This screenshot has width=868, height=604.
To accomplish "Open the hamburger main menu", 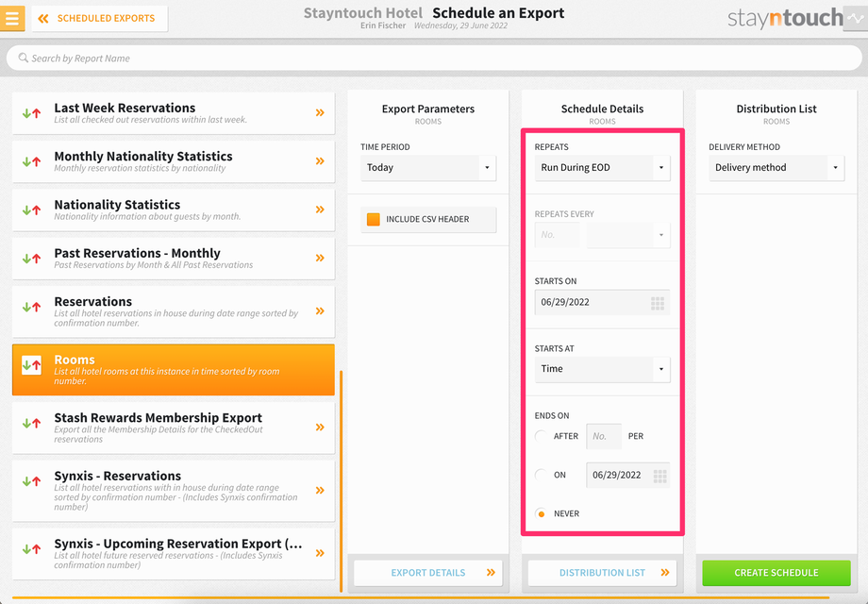I will coord(12,18).
